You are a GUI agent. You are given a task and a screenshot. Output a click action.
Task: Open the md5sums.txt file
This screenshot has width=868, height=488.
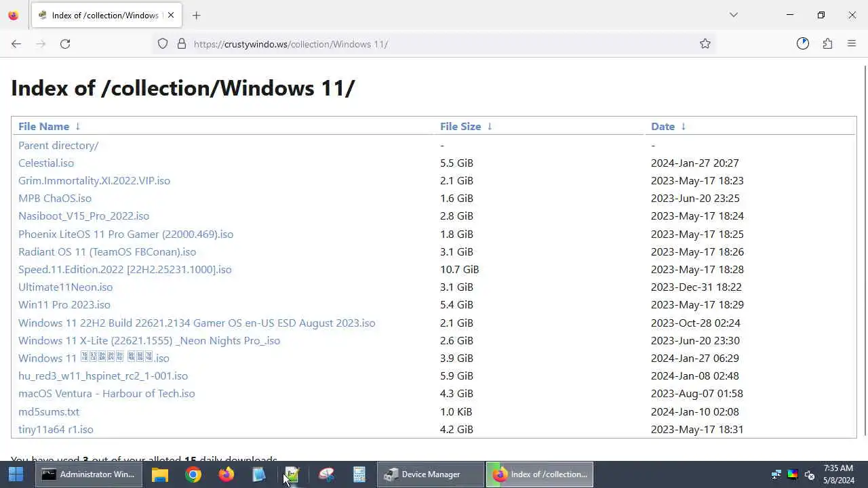tap(49, 411)
